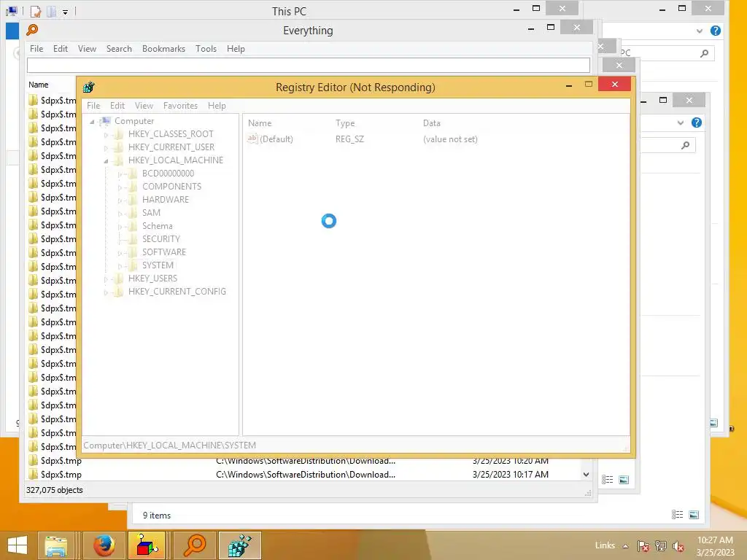Switch to details view in bottom Explorer window
Image resolution: width=747 pixels, height=560 pixels.
pos(678,514)
